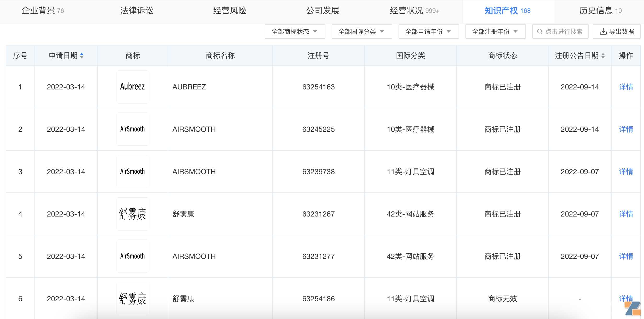Click the 导出数据 export button
Image resolution: width=644 pixels, height=319 pixels.
[617, 31]
